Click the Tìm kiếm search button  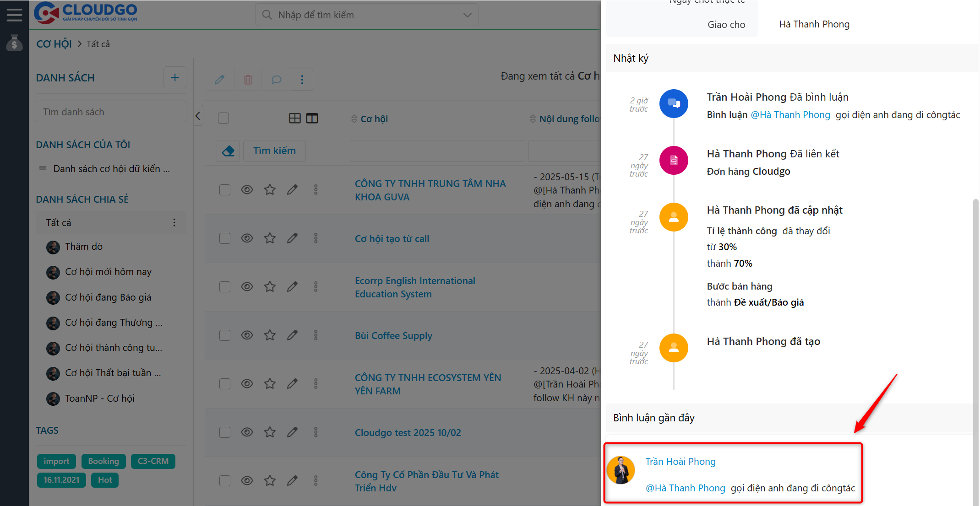tap(274, 151)
